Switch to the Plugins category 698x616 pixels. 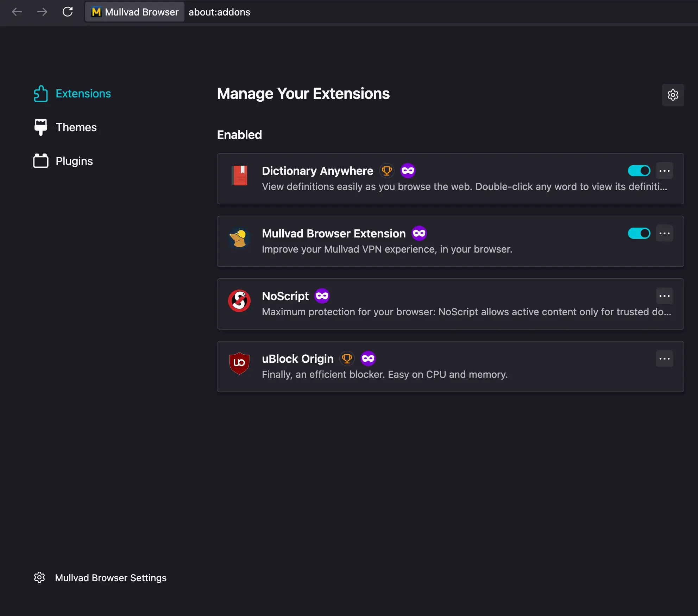pos(63,161)
